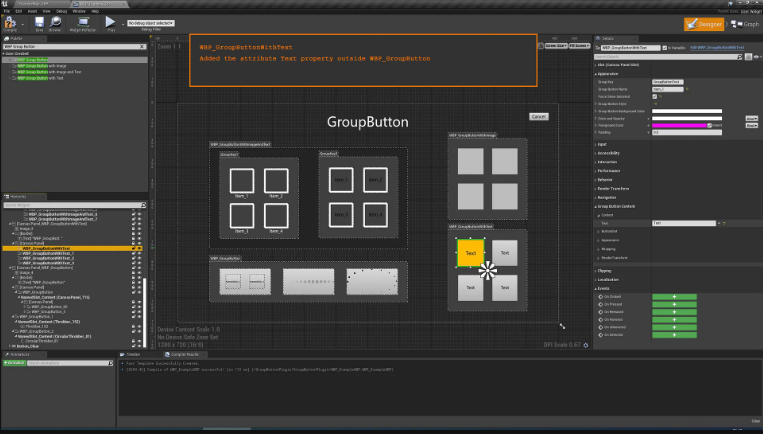Open the Debug menu

61,11
